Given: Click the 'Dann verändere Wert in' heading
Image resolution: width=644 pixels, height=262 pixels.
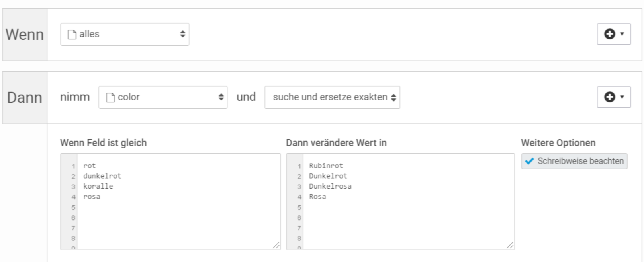Looking at the screenshot, I should point(336,143).
